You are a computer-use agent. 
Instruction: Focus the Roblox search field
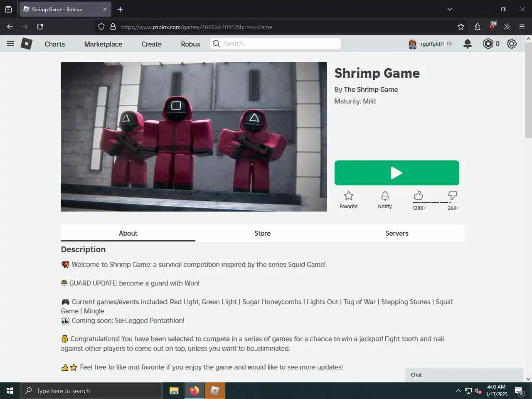276,44
